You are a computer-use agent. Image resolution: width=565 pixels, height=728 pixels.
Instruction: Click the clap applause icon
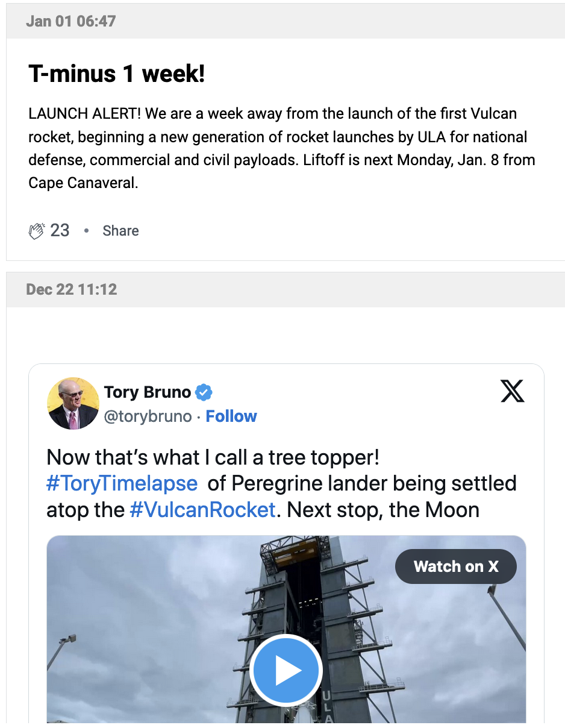(x=37, y=230)
